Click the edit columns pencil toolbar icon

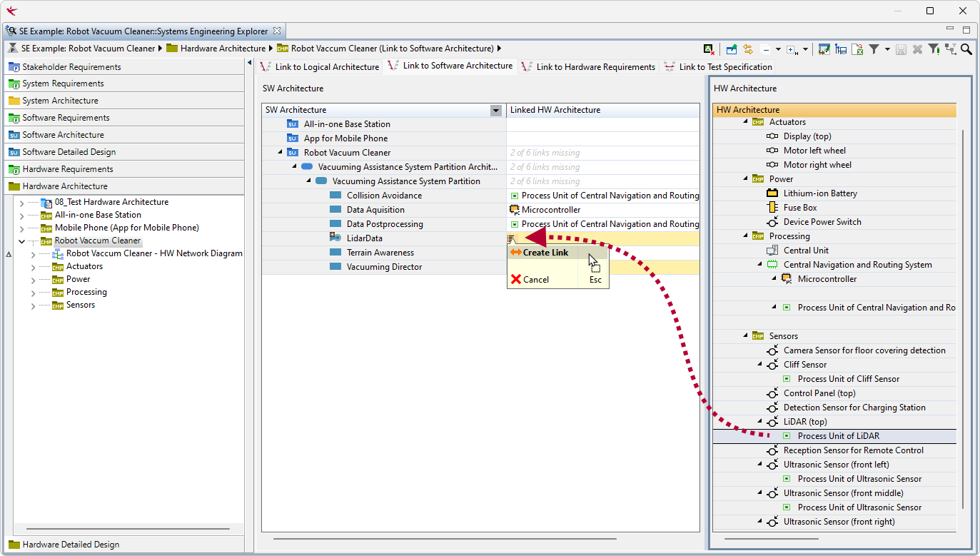pyautogui.click(x=824, y=49)
